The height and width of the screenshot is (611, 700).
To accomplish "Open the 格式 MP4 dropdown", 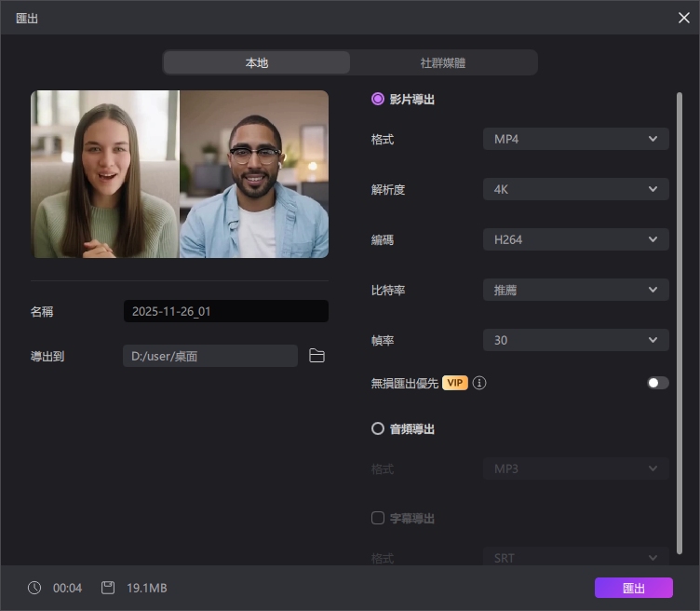I will point(575,140).
